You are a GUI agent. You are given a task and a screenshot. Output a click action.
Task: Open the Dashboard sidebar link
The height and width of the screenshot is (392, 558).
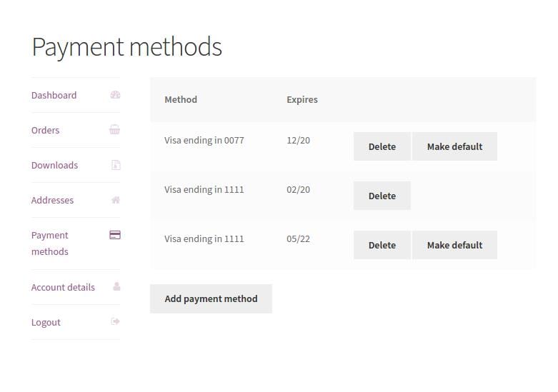point(54,95)
